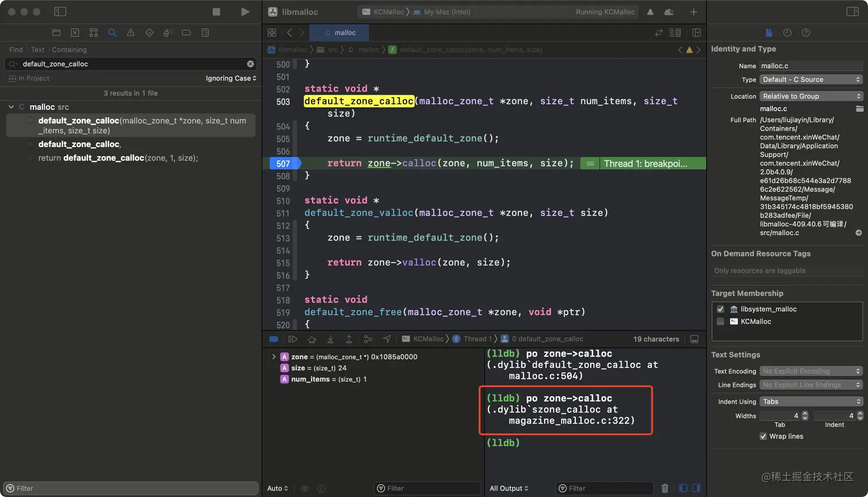Click the KCMalloc scheme selector

(383, 12)
